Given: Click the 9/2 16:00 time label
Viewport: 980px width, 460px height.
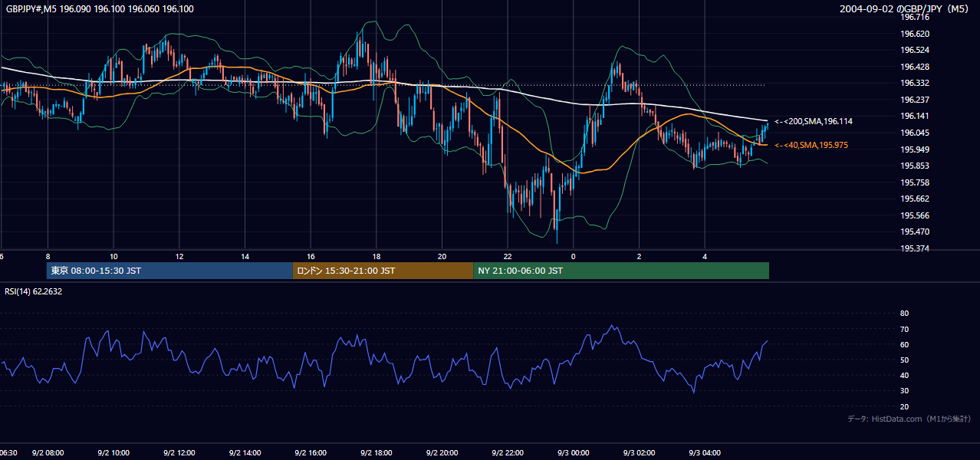Looking at the screenshot, I should click(x=311, y=452).
